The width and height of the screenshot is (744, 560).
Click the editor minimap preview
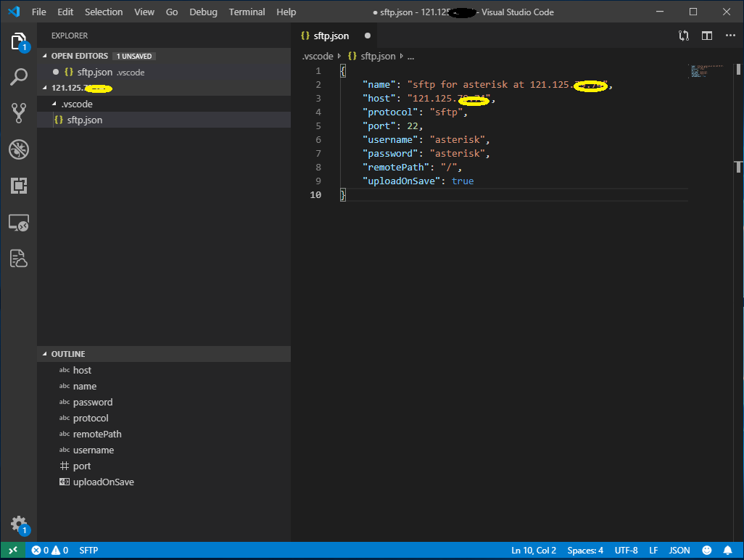(x=707, y=70)
